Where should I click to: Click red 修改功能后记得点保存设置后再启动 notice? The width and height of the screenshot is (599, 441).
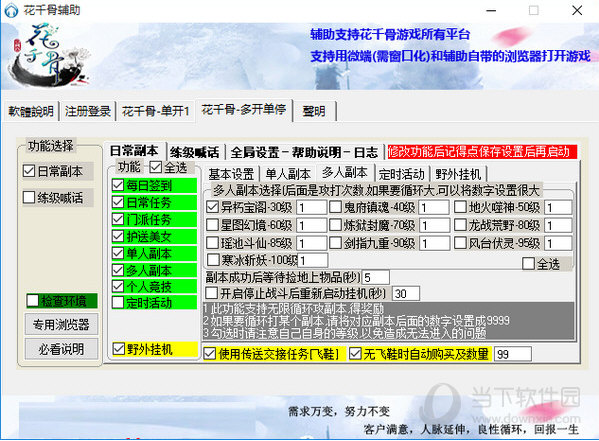[482, 152]
